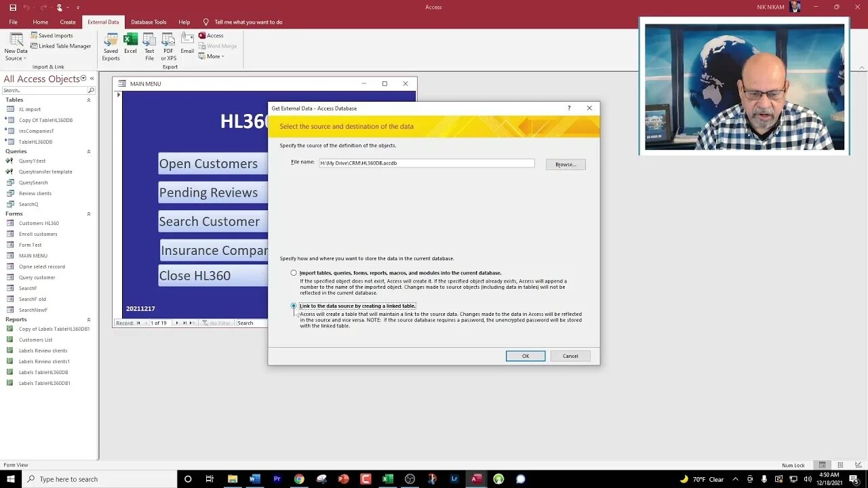Cancel the Get External Data dialog
The height and width of the screenshot is (488, 868).
pos(570,356)
